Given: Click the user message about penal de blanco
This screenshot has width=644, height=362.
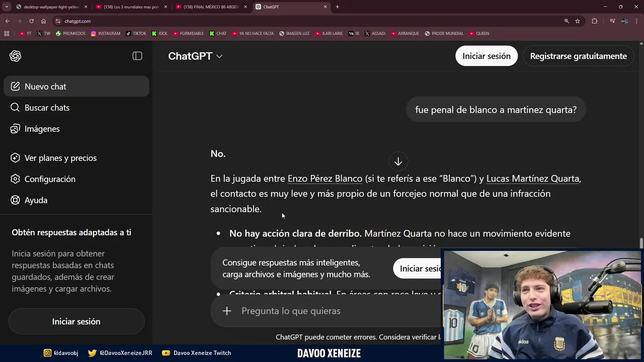Looking at the screenshot, I should pyautogui.click(x=496, y=110).
